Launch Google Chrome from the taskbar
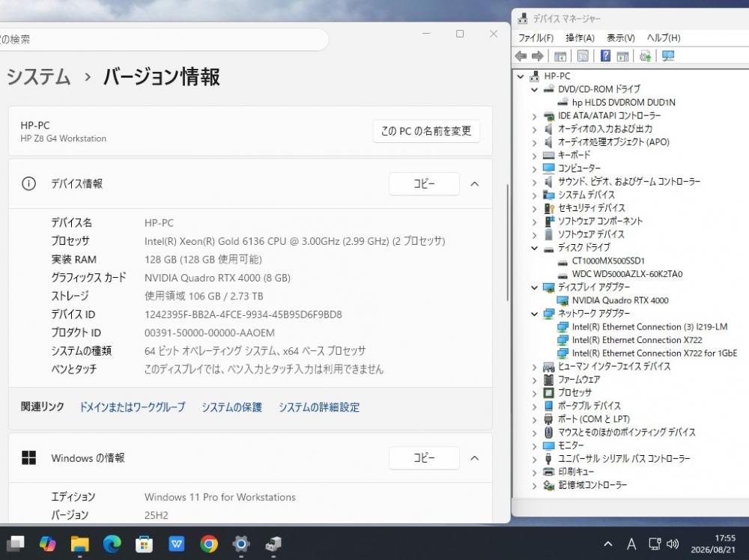This screenshot has width=749, height=560. click(209, 544)
